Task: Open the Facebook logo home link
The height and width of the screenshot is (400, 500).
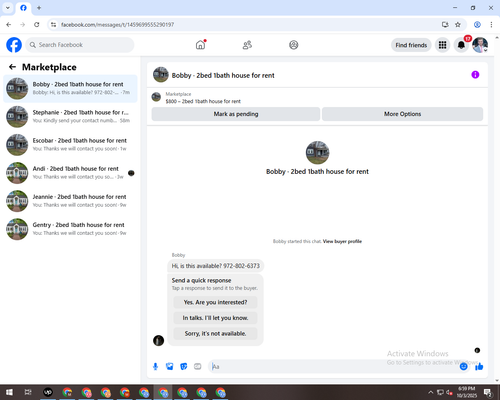Action: (14, 45)
